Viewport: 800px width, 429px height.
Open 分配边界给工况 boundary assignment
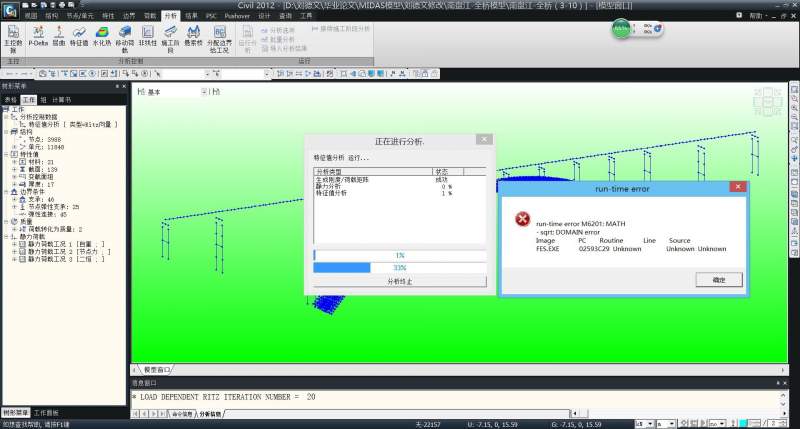pos(219,39)
